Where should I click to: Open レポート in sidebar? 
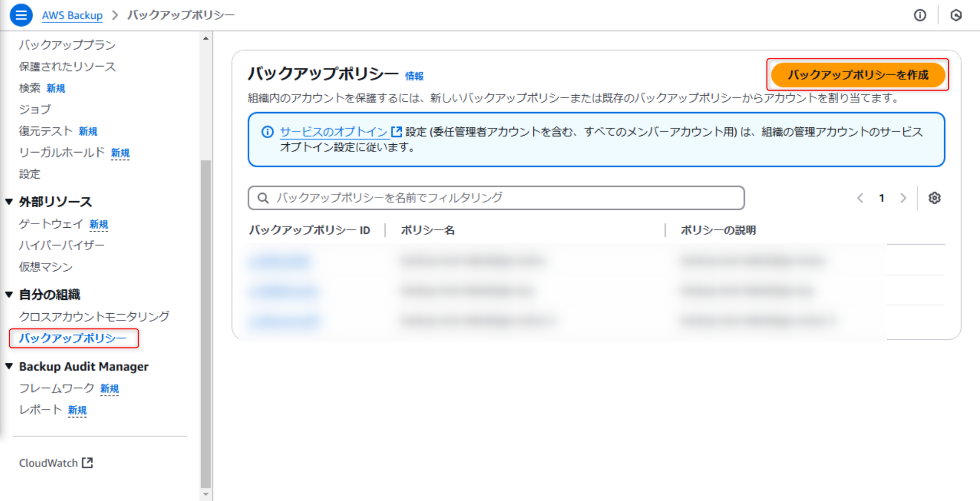tap(40, 410)
